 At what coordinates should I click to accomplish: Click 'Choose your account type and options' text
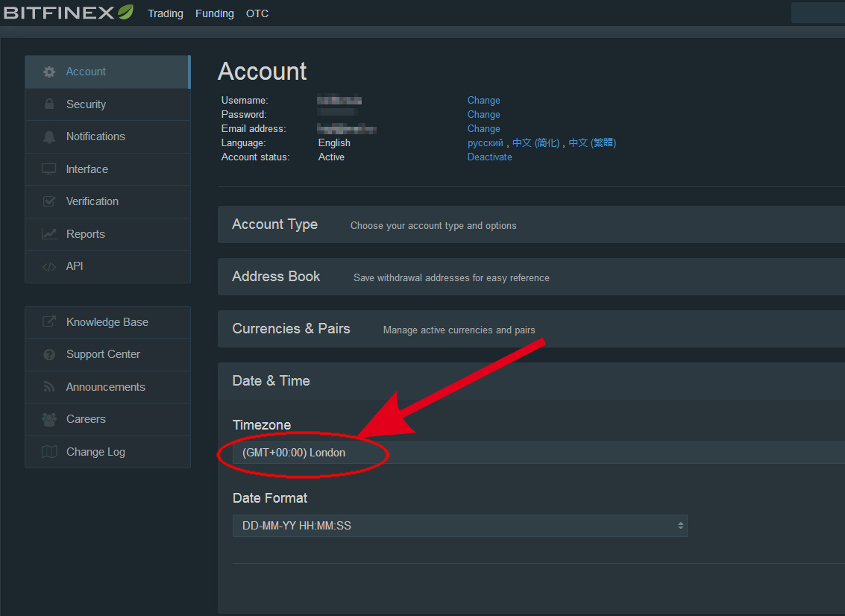point(433,226)
